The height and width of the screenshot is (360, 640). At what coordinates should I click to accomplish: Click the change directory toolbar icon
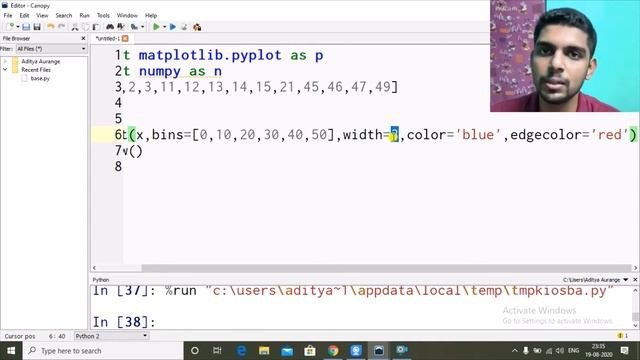pyautogui.click(x=134, y=27)
